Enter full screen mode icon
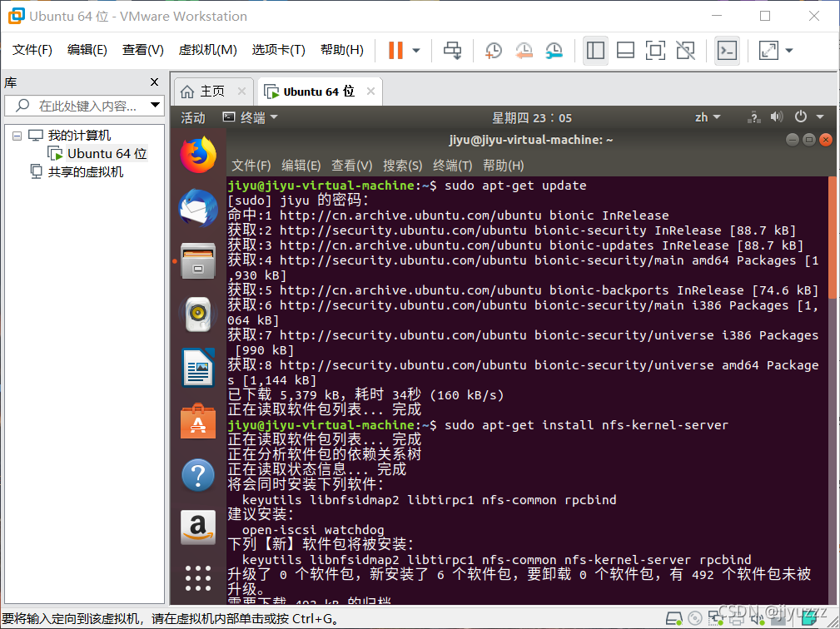The height and width of the screenshot is (629, 840). (655, 50)
